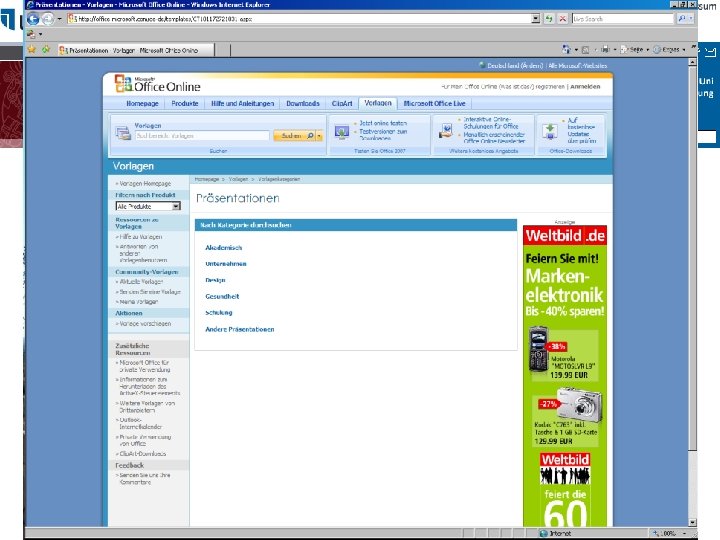
Task: Click the Office 2007 test monitor icon
Action: click(342, 132)
